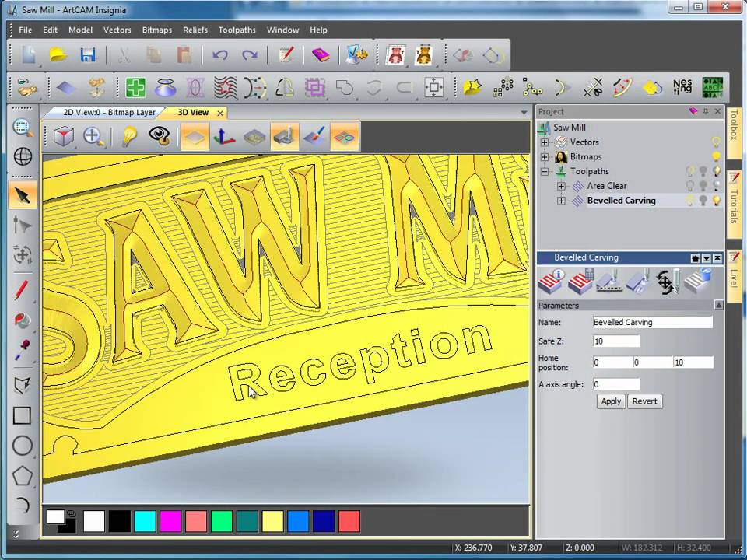Screen dimensions: 747x560
Task: Expand the Bitmaps tree node
Action: tap(545, 156)
